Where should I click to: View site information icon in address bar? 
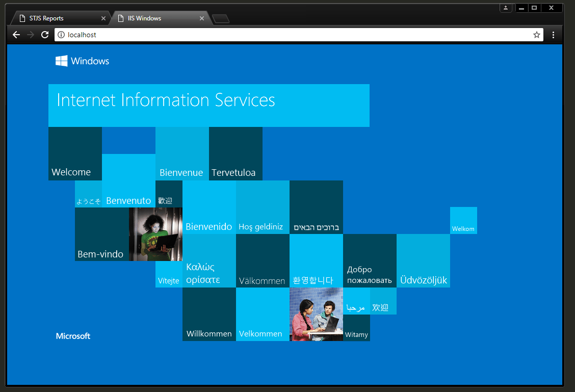61,35
